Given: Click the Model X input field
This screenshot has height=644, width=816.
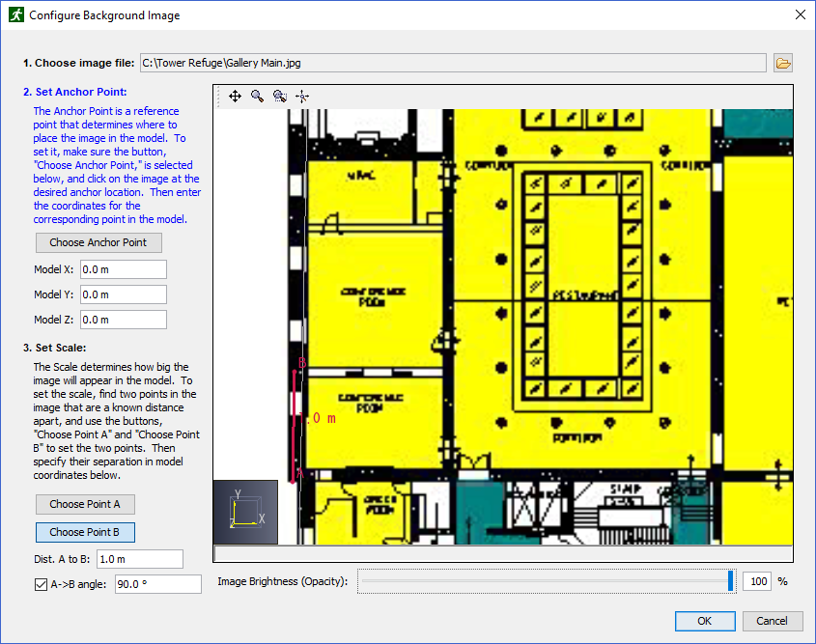Looking at the screenshot, I should (124, 269).
